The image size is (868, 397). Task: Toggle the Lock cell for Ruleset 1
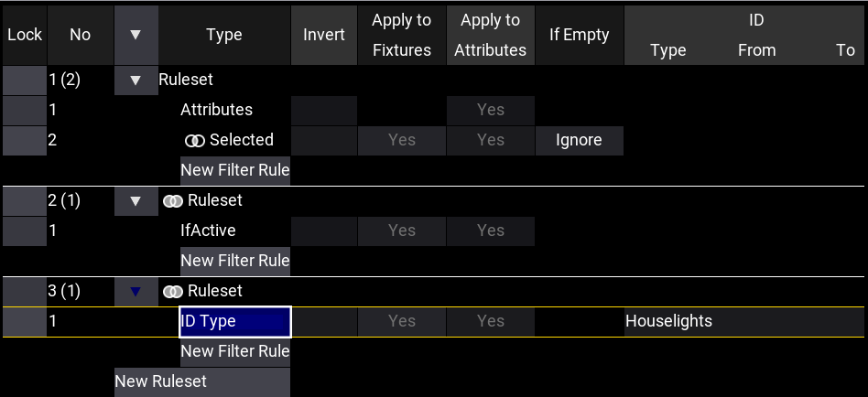click(x=24, y=80)
